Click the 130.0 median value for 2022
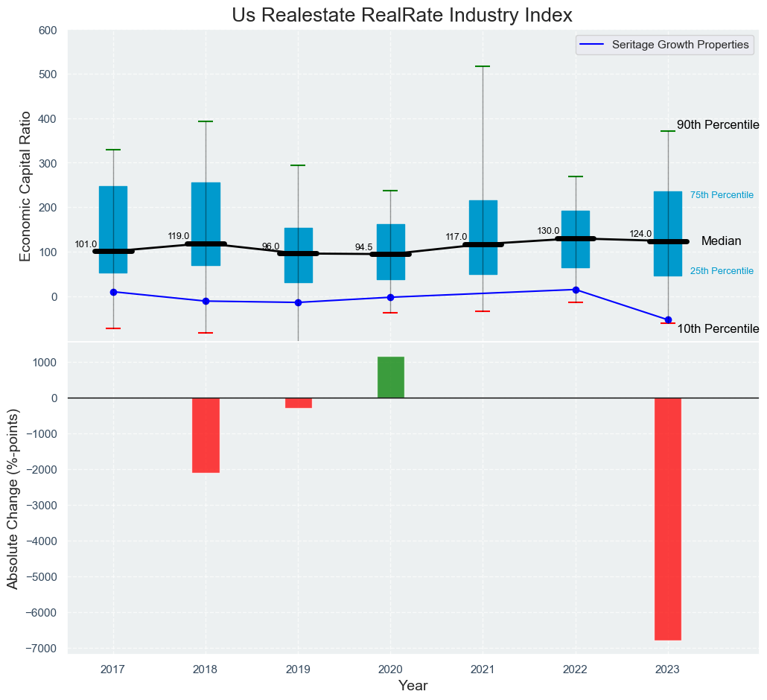 [x=548, y=231]
